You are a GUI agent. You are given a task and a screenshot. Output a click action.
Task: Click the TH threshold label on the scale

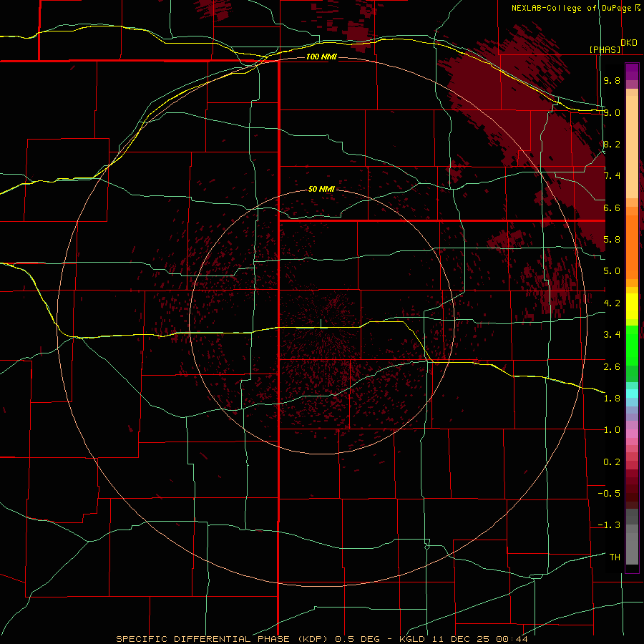tap(615, 557)
